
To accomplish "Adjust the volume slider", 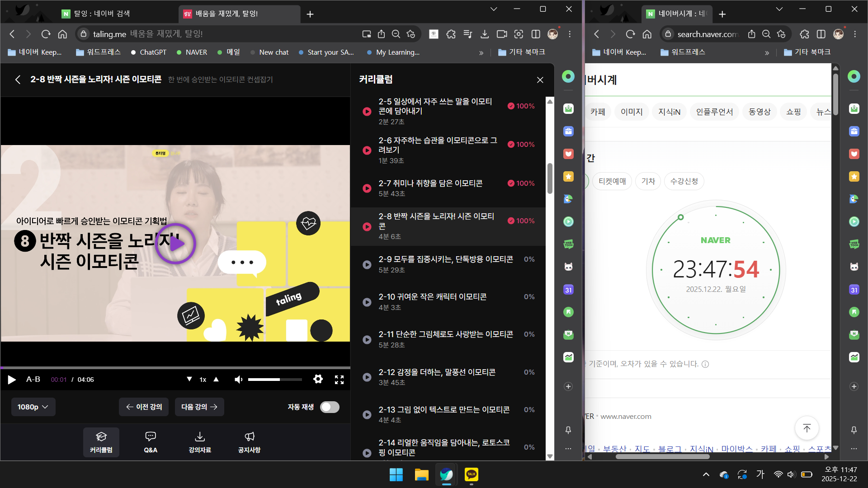I will 274,380.
